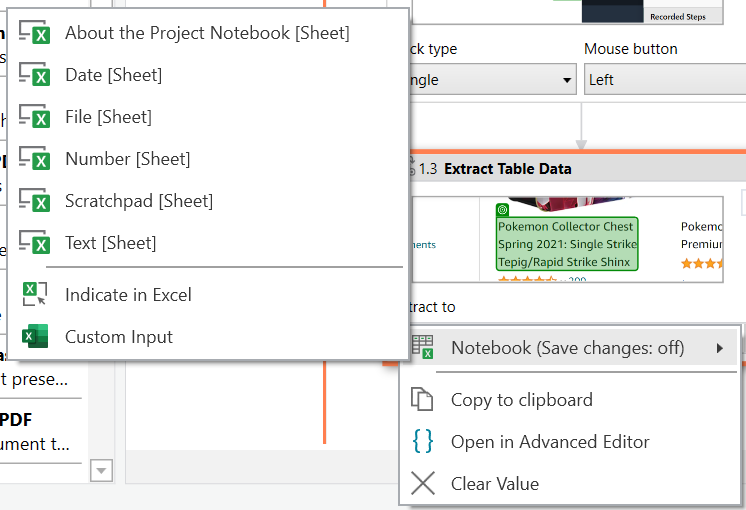The width and height of the screenshot is (746, 510).
Task: Click the File sheet Excel icon
Action: click(35, 117)
